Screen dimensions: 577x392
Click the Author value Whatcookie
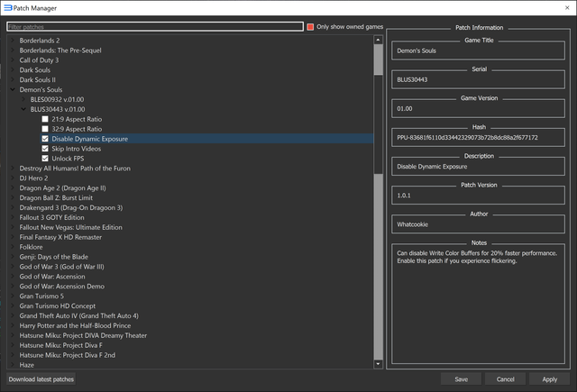pyautogui.click(x=413, y=224)
